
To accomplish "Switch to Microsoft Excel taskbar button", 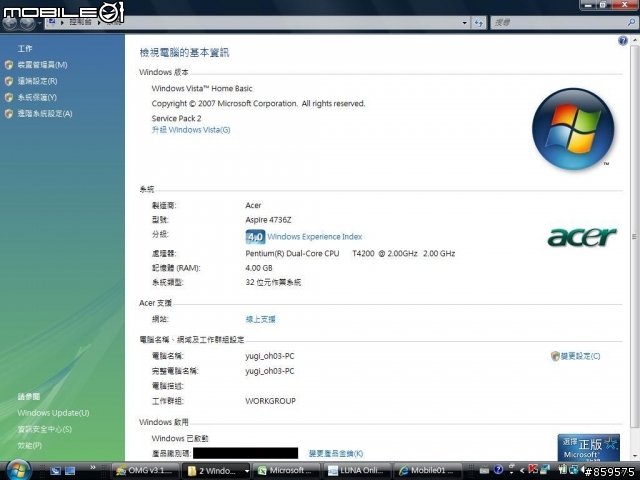I will tap(286, 471).
